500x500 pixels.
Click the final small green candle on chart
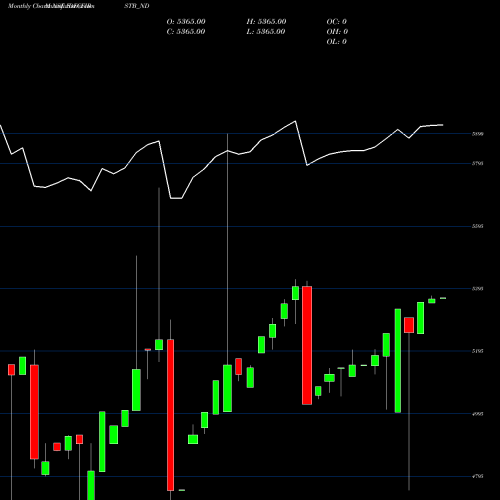pyautogui.click(x=443, y=298)
